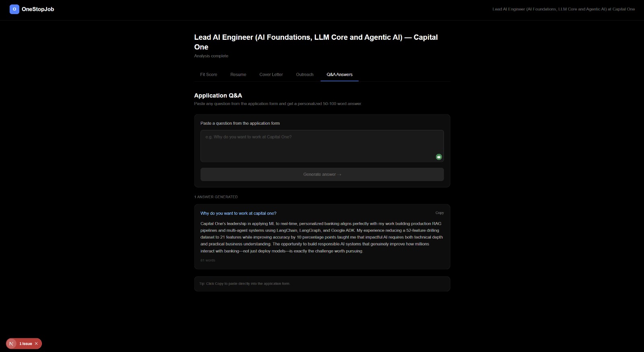Go to the Outreach tab
The width and height of the screenshot is (644, 352).
click(x=305, y=74)
